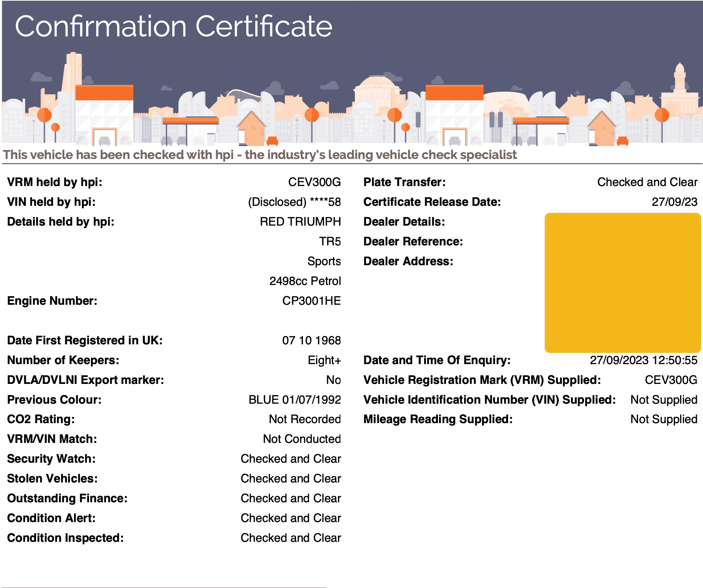
Task: Click the 'Vehicle Registration Mark (VRM) Supplied:' label
Action: (482, 380)
